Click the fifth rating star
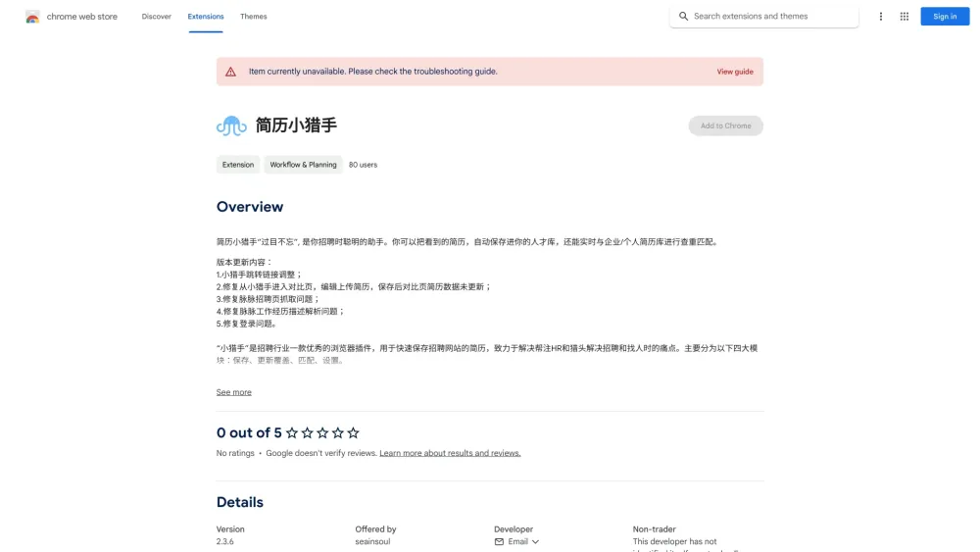 (354, 433)
